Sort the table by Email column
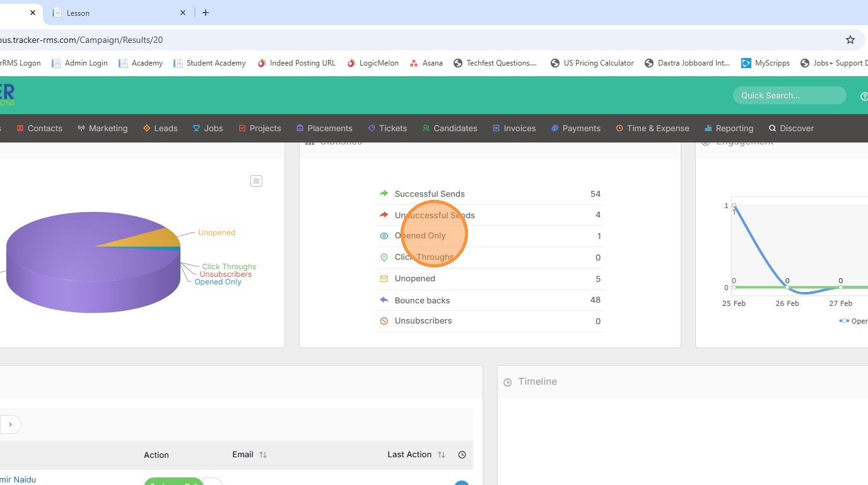Screen dimensions: 868x485 263,455
